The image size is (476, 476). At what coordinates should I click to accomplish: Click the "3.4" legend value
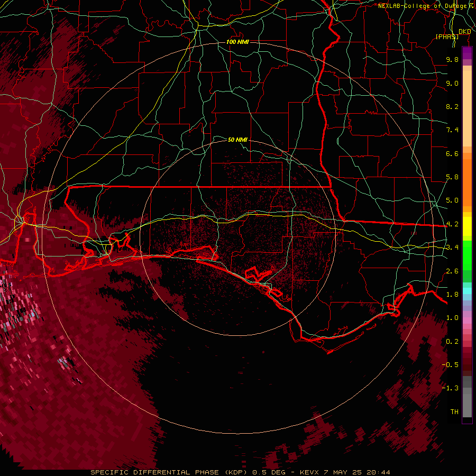point(452,248)
